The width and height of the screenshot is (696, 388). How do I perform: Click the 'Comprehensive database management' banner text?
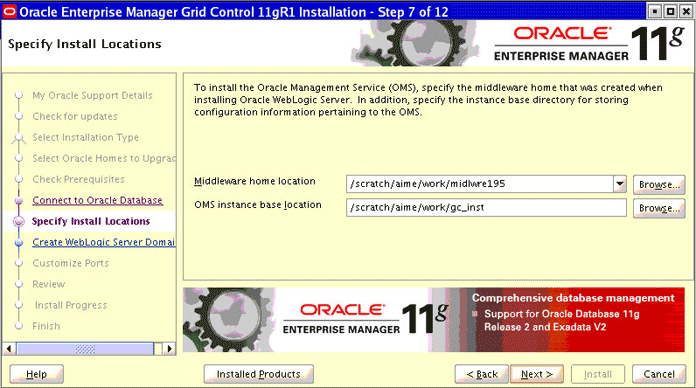(573, 298)
